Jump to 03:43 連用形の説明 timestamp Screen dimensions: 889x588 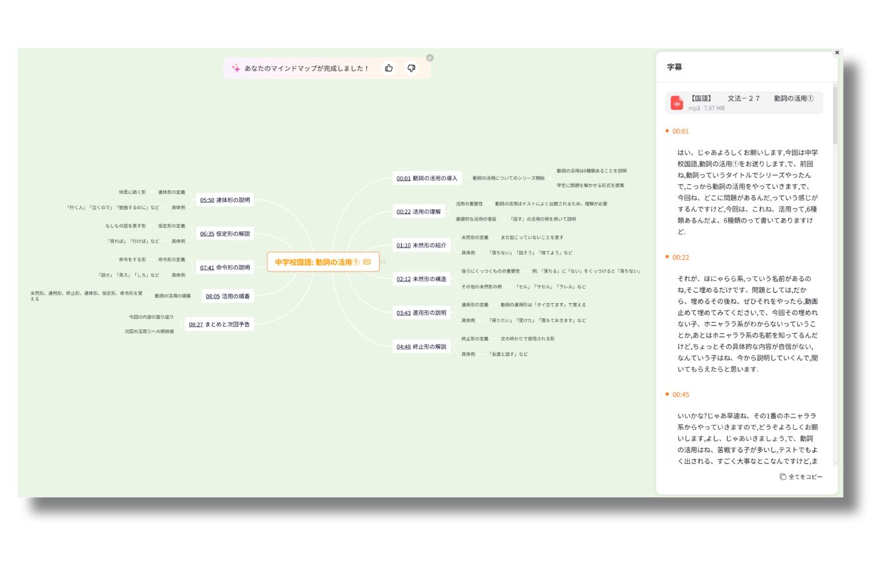[x=403, y=313]
